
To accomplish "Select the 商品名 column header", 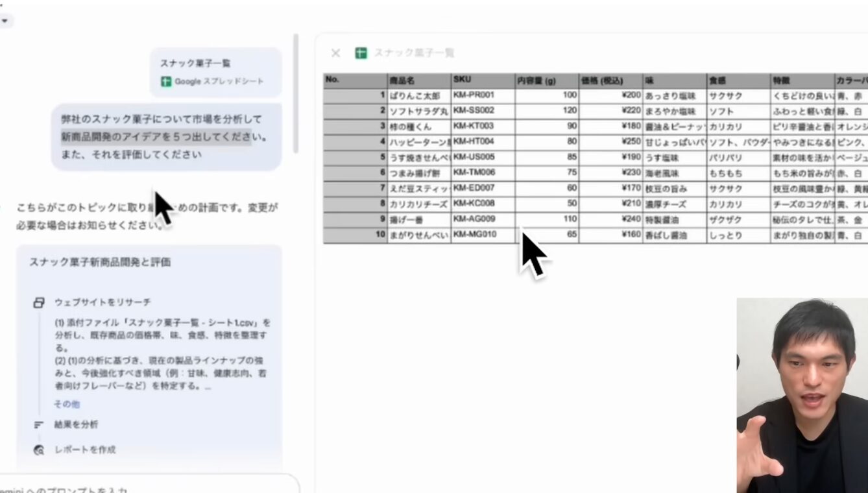I will tap(418, 80).
